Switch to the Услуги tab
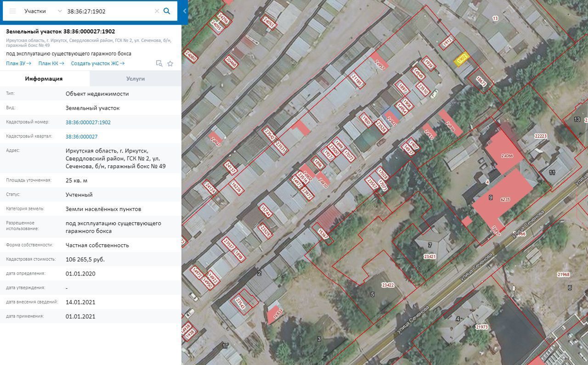 tap(136, 79)
